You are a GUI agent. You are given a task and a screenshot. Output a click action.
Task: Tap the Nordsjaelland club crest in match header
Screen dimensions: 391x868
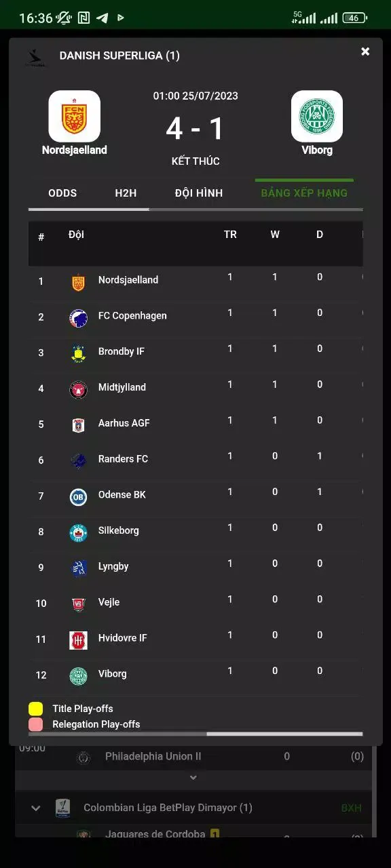[x=75, y=116]
